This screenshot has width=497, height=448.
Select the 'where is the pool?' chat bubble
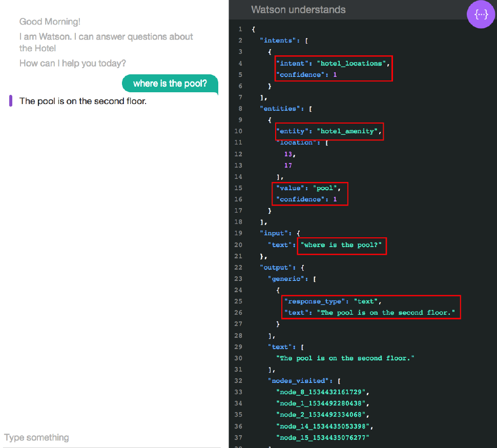pos(170,84)
